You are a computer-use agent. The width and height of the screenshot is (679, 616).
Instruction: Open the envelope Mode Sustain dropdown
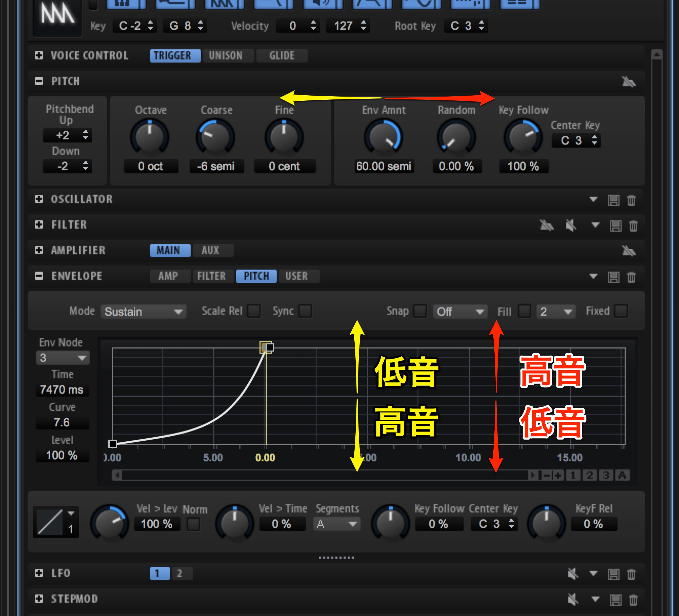coord(144,311)
